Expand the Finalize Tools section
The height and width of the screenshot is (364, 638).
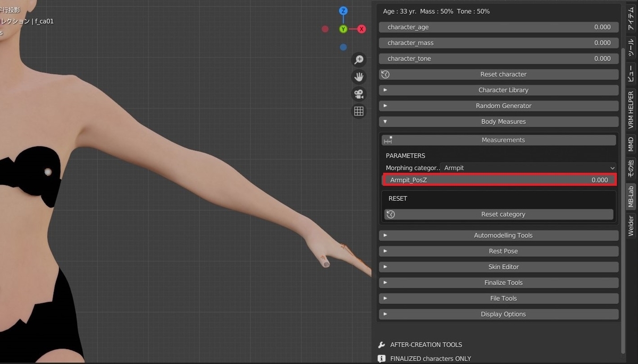pyautogui.click(x=499, y=283)
